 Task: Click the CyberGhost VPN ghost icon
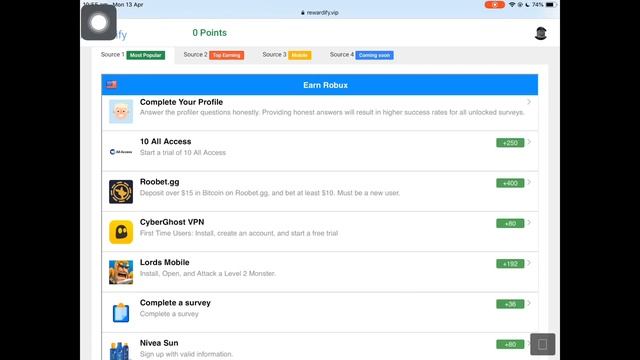(121, 232)
